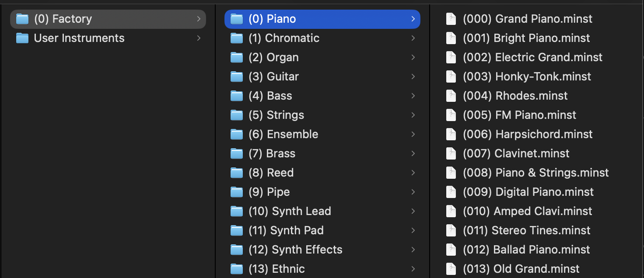Viewport: 644px width, 278px height.
Task: Click the Grand Piano.minst file icon
Action: [451, 19]
